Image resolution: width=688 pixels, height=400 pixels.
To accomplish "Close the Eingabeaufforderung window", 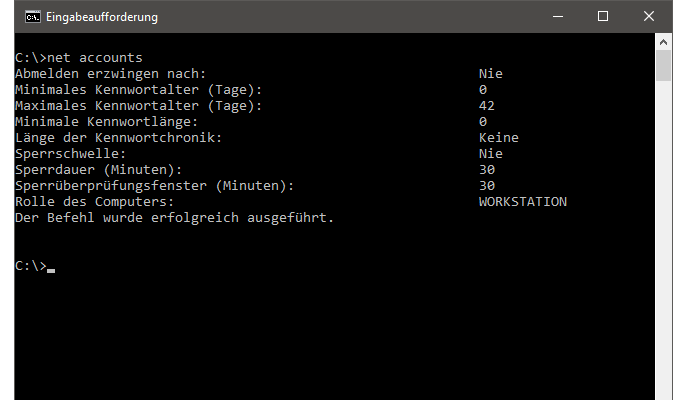I will coord(650,17).
